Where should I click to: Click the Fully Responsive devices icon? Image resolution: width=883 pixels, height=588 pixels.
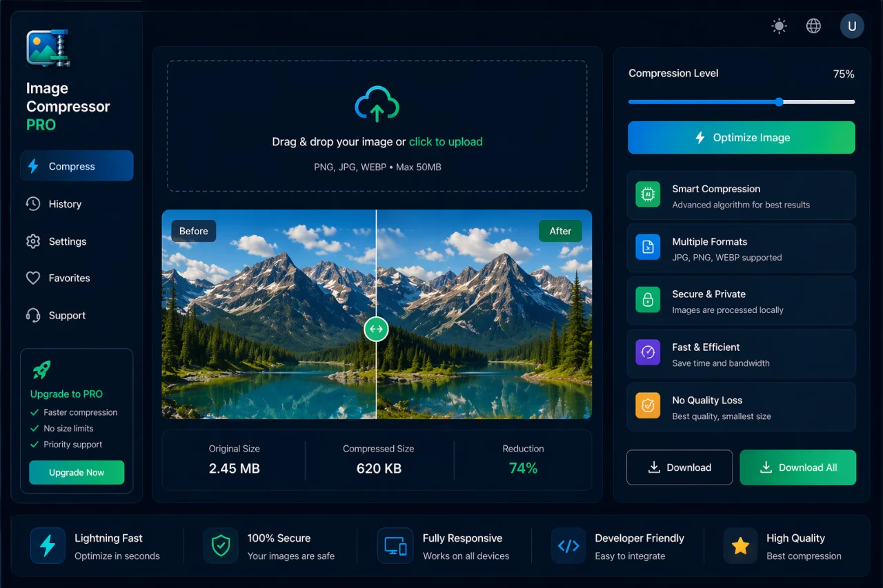pos(395,546)
